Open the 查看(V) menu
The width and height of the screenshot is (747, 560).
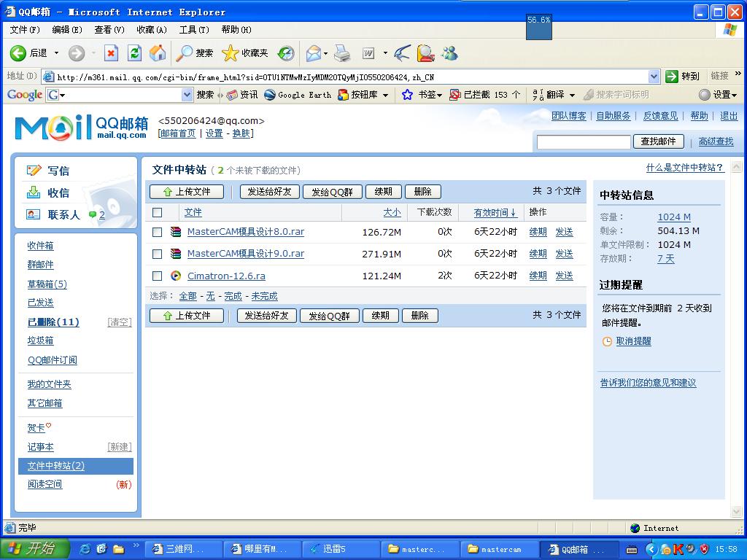109,29
